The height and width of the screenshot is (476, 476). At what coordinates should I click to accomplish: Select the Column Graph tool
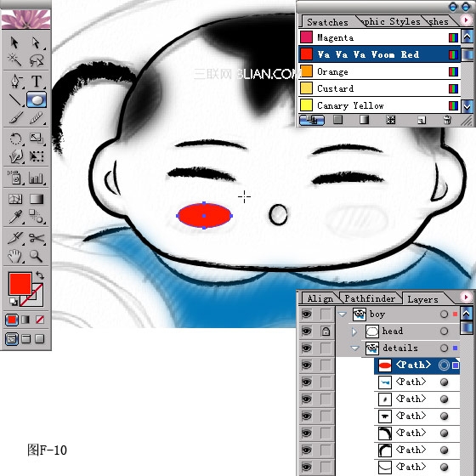(37, 178)
